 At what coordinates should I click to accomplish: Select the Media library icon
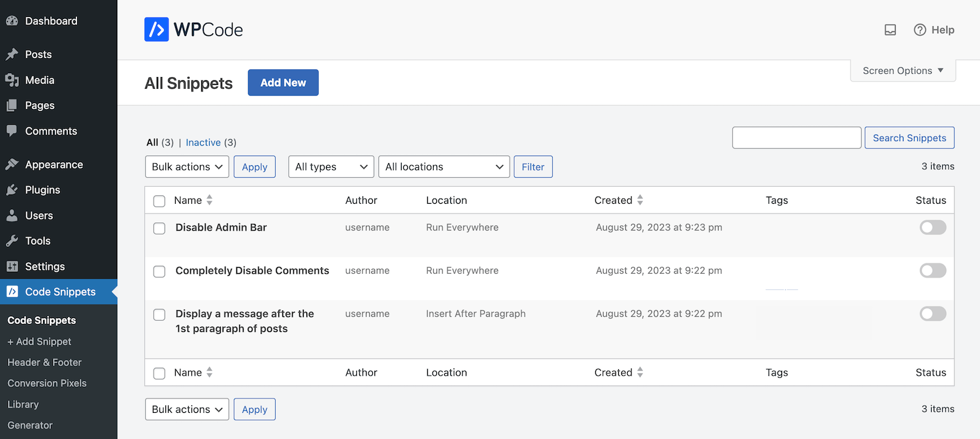pos(12,80)
